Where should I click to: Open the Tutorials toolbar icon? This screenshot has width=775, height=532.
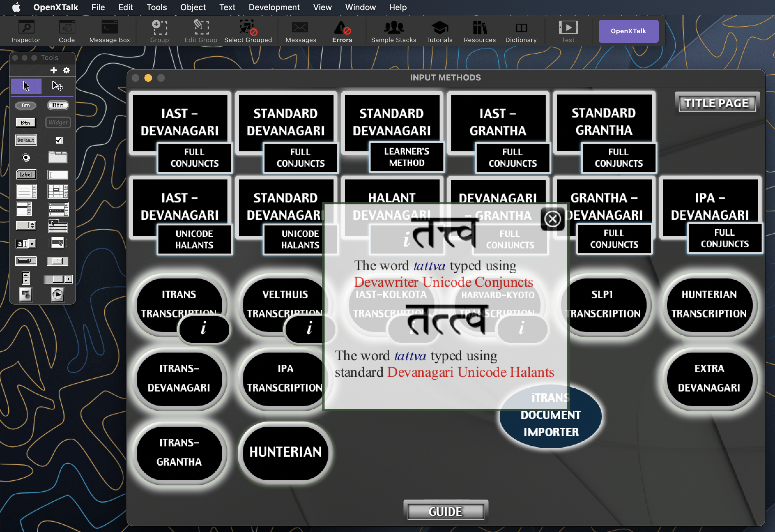click(439, 31)
